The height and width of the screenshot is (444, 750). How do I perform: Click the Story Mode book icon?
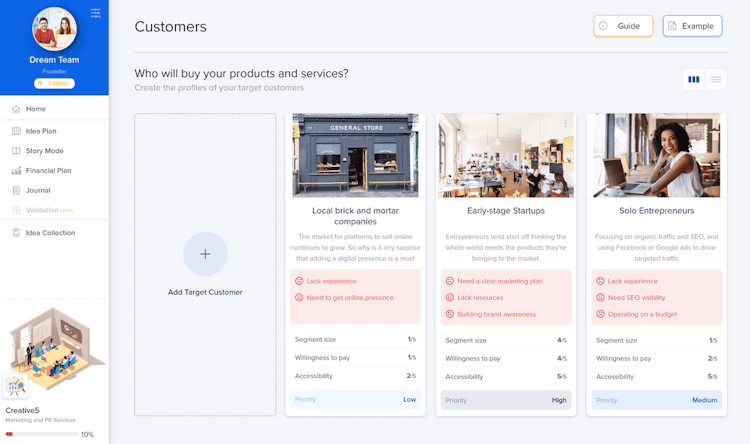(16, 151)
